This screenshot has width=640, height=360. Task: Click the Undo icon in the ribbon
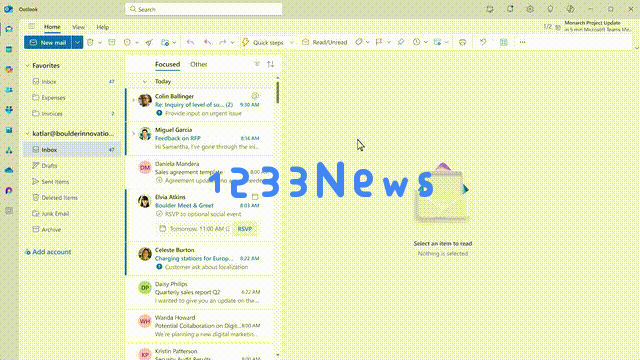pos(483,42)
